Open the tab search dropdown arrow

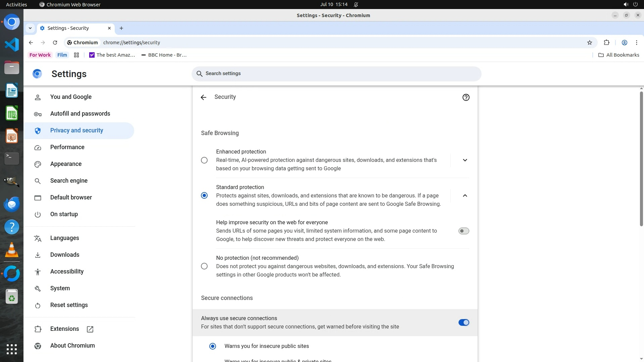30,28
